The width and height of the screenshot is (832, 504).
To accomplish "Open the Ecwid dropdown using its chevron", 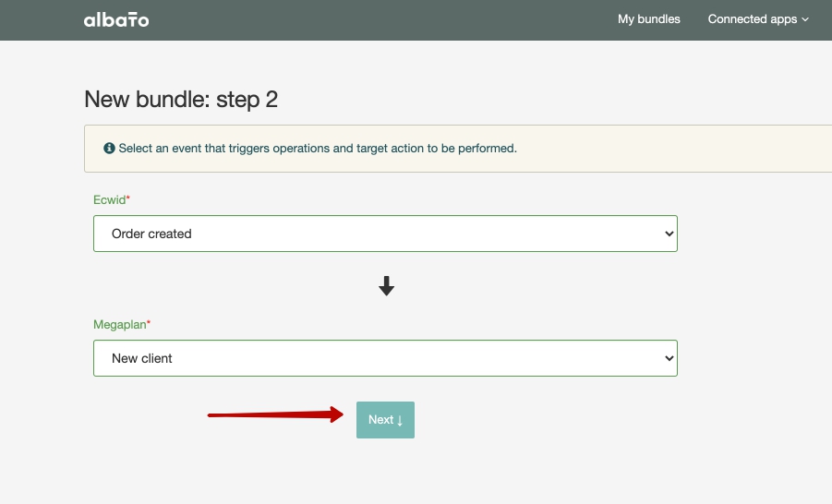I will 669,234.
